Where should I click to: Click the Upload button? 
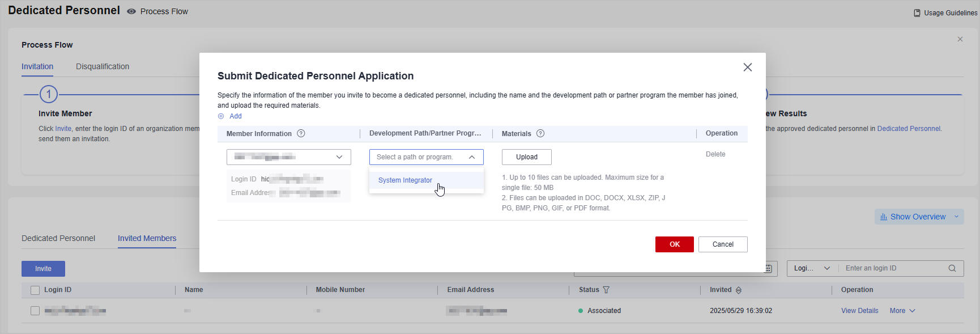point(526,157)
